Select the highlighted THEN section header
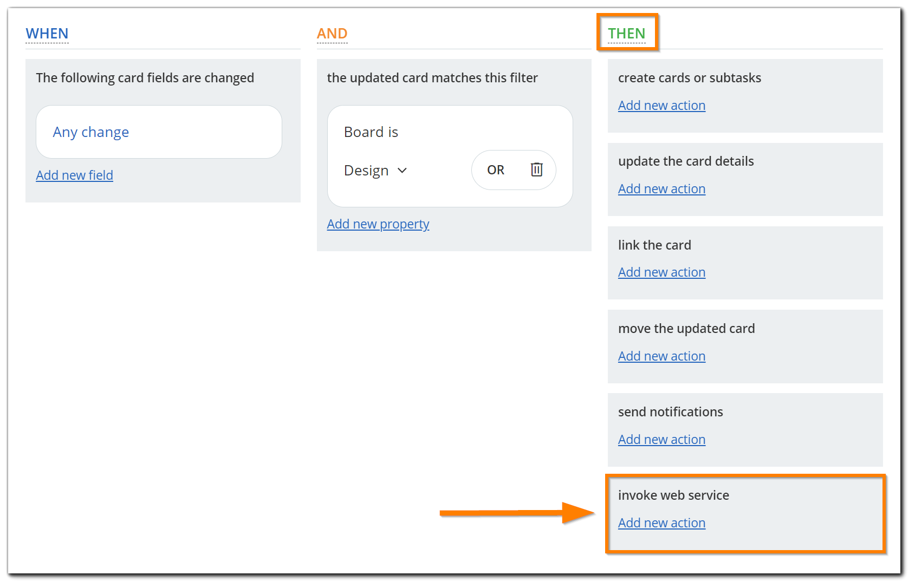The image size is (915, 588). pos(627,33)
